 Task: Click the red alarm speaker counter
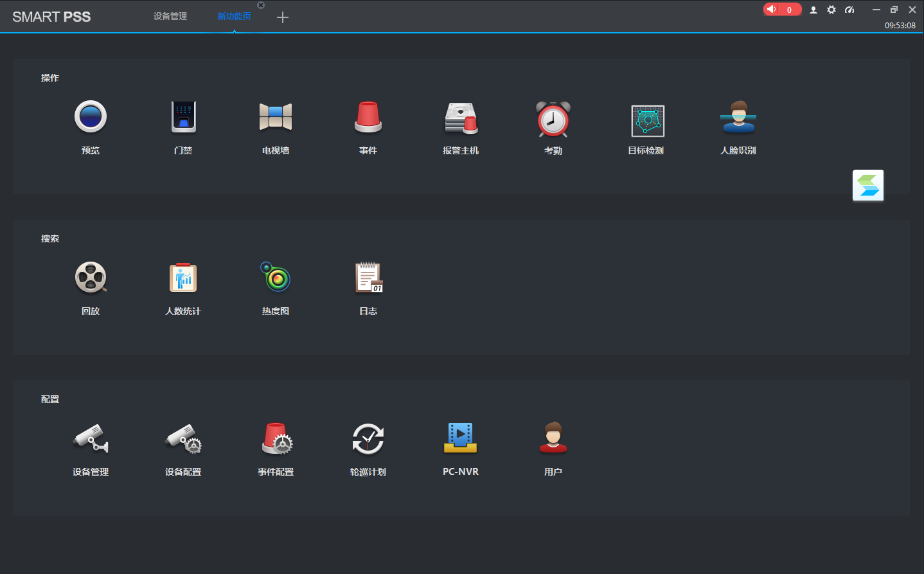pos(781,10)
